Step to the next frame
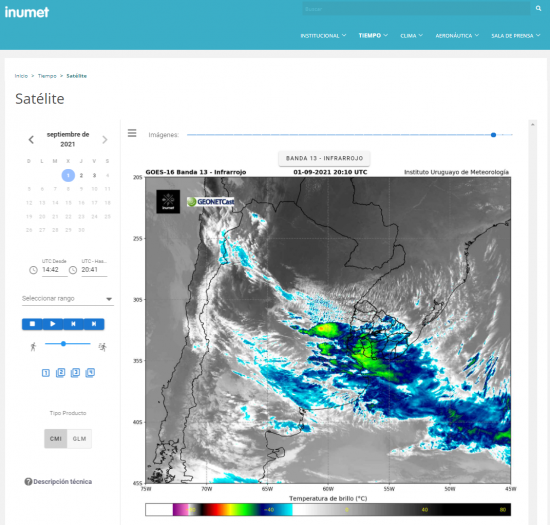 (x=94, y=324)
